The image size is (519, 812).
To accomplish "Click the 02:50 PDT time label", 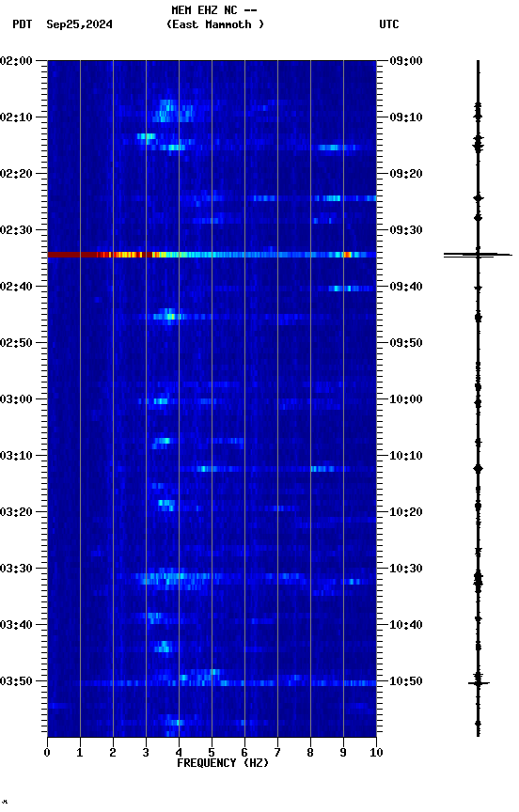I will [x=16, y=343].
